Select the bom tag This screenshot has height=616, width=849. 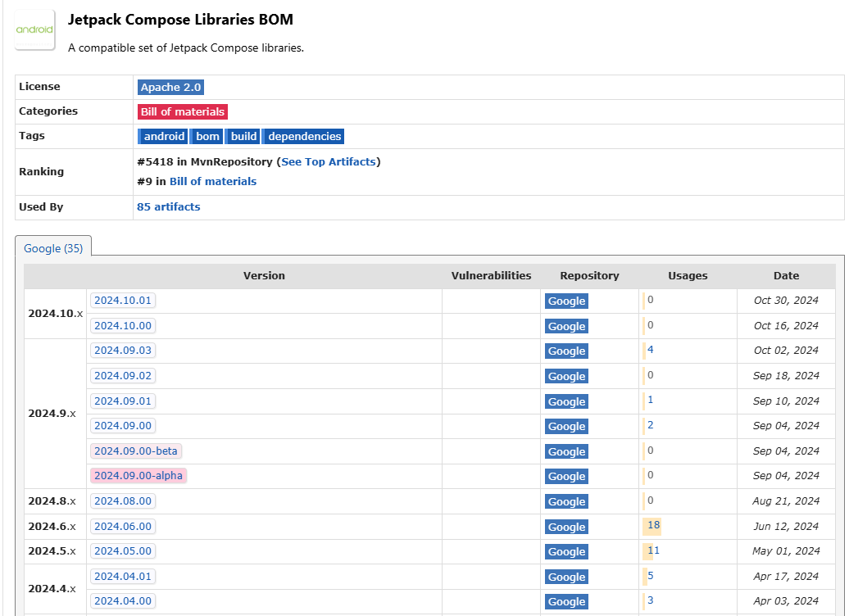207,136
